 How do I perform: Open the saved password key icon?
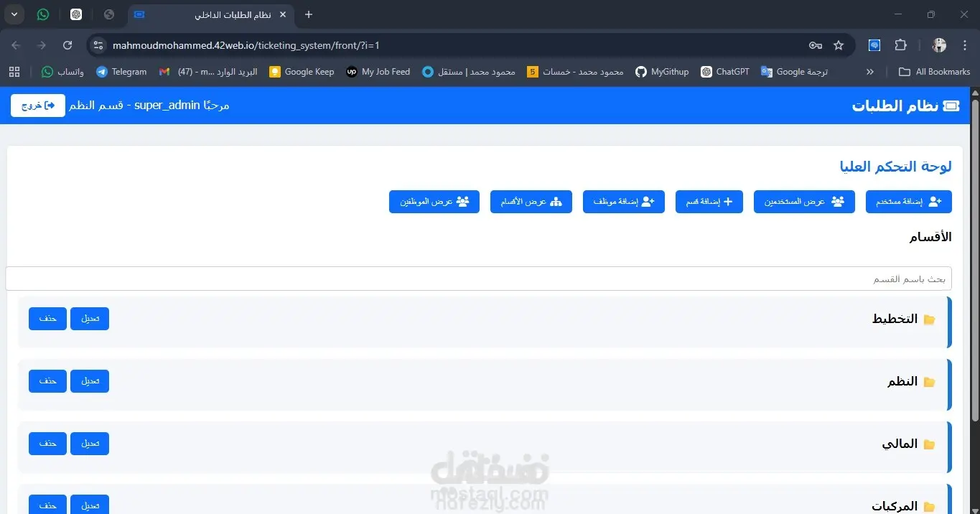[x=816, y=45]
